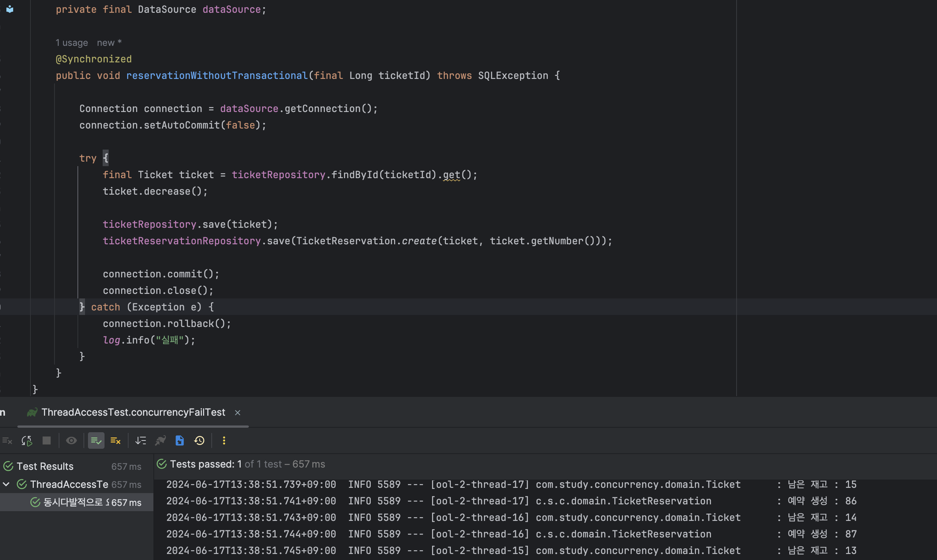Screen dimensions: 937x560
Task: Open the three-dot more options menu
Action: (x=224, y=441)
